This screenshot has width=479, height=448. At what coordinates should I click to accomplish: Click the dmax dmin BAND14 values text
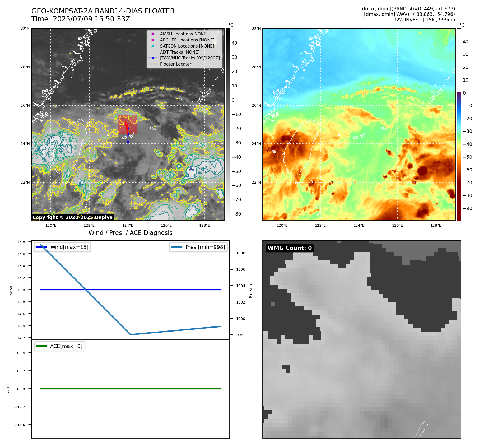[x=408, y=9]
